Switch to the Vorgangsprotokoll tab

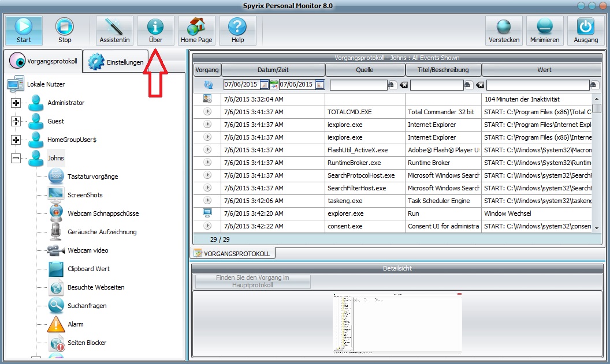pyautogui.click(x=43, y=61)
